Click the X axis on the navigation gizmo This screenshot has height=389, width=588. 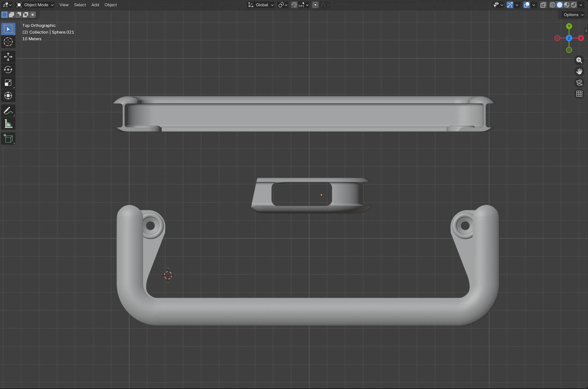[581, 38]
